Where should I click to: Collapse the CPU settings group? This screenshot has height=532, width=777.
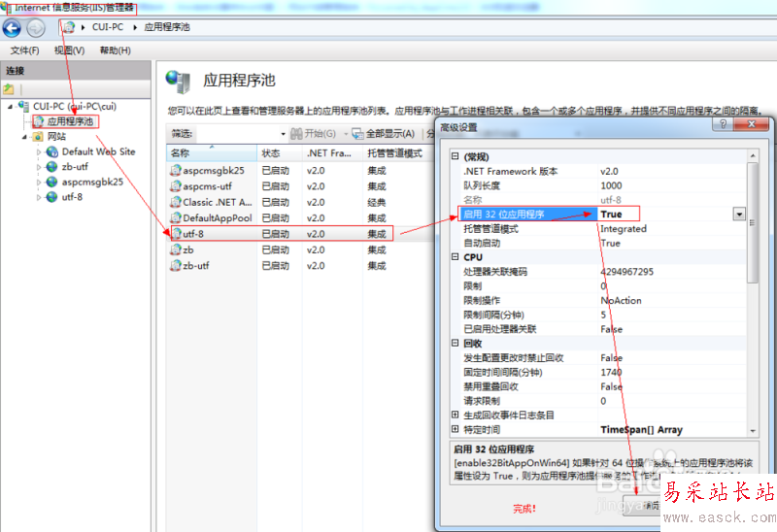[455, 256]
